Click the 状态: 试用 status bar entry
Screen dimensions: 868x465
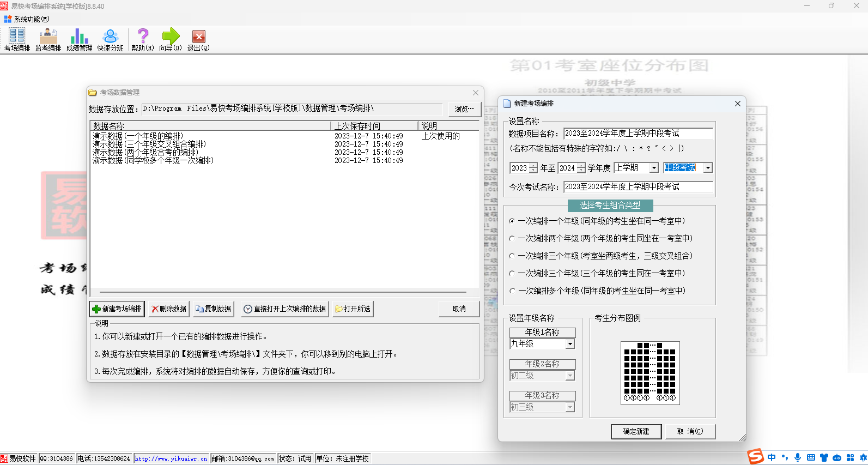pos(295,458)
